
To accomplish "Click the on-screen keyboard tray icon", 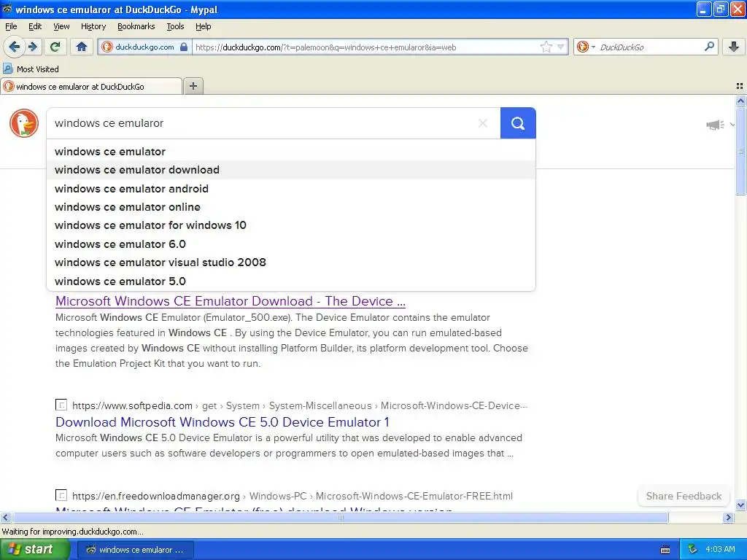I will (x=665, y=550).
